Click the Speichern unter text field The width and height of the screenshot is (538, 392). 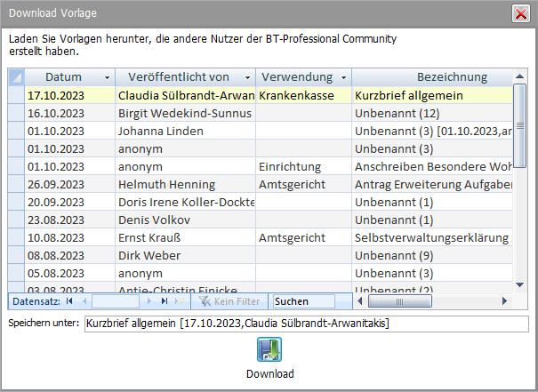tap(305, 323)
